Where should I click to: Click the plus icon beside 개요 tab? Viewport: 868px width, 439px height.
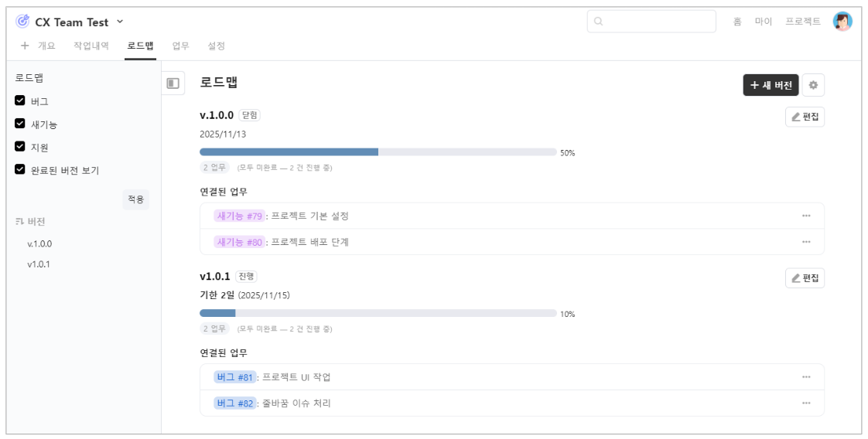point(25,46)
